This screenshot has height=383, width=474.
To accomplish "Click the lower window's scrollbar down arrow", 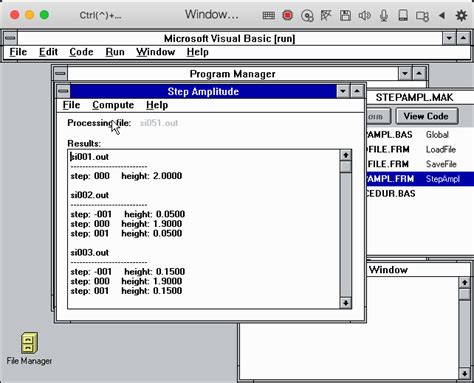I will (464, 374).
